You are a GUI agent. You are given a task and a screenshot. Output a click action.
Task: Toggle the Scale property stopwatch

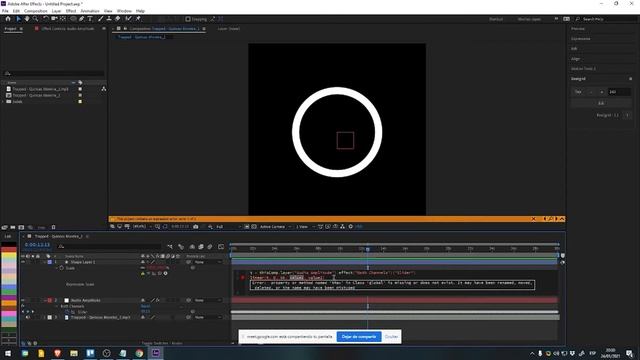(62, 268)
